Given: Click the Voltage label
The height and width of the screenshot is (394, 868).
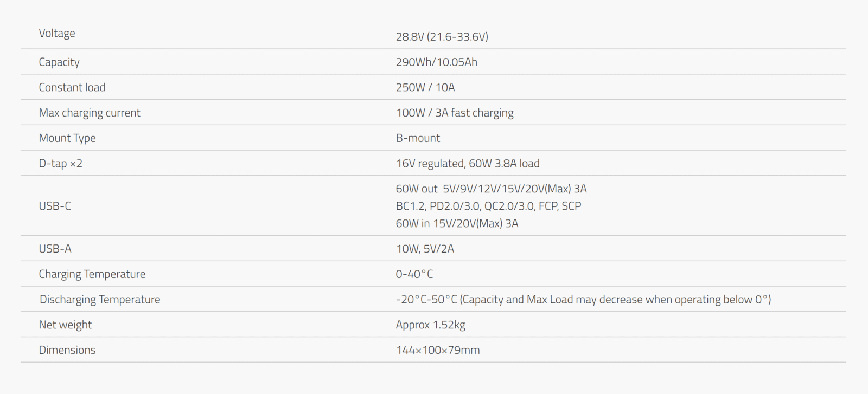Looking at the screenshot, I should pyautogui.click(x=57, y=34).
